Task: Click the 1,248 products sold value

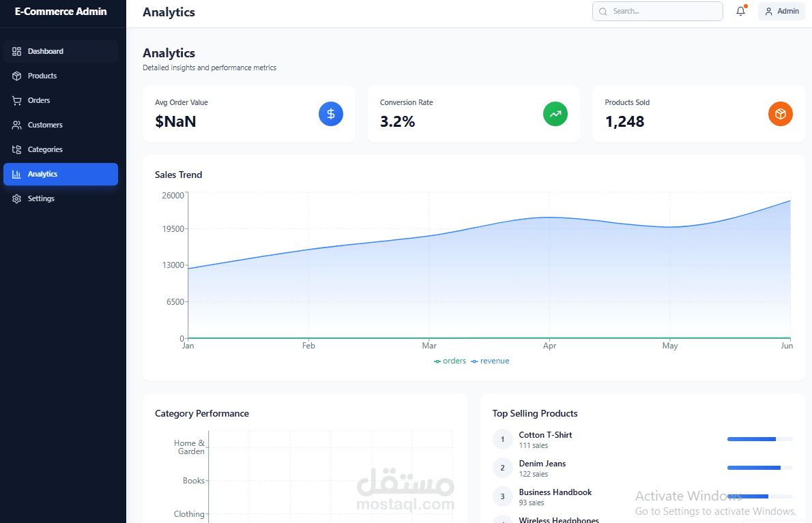Action: (x=624, y=121)
